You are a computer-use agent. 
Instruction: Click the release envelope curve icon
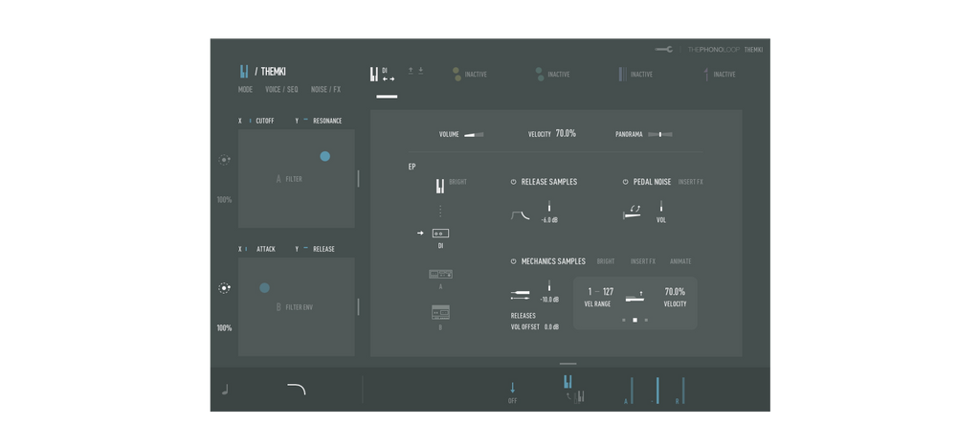(x=521, y=215)
